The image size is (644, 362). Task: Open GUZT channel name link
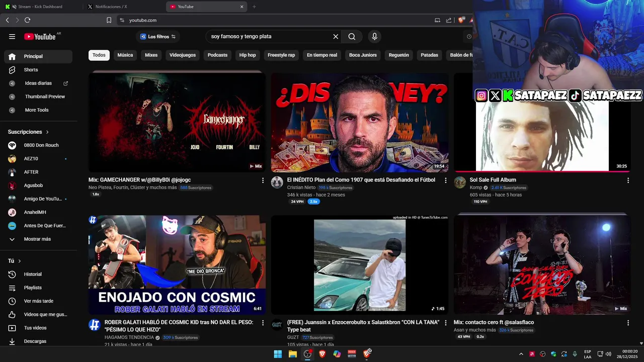[293, 337]
